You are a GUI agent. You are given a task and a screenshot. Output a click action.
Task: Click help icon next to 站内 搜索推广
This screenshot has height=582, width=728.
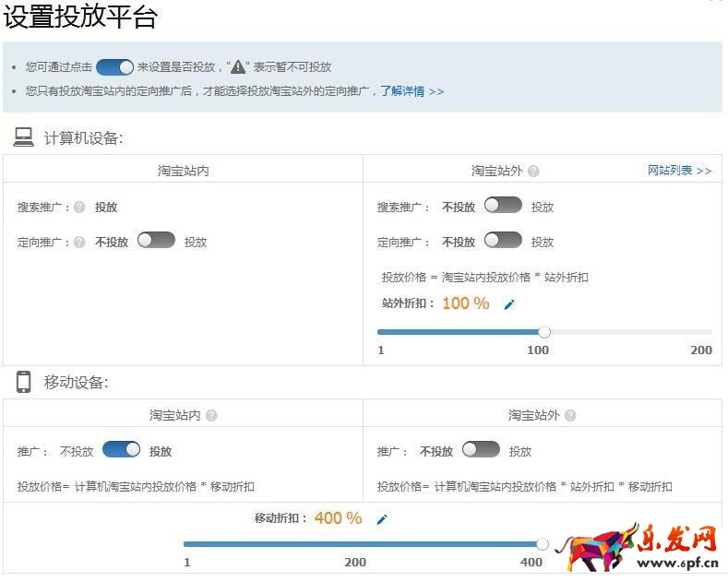point(79,208)
